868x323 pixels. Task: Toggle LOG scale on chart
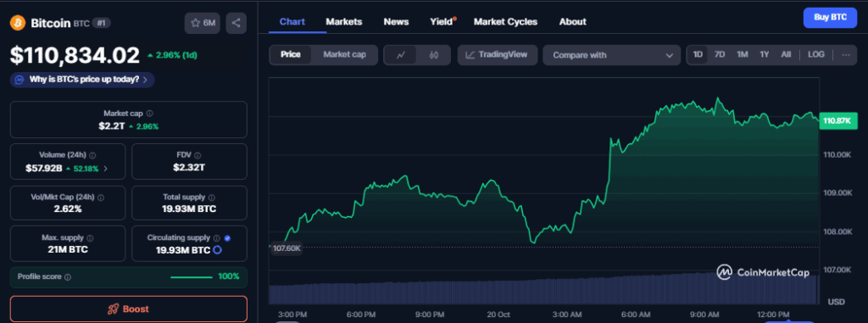[x=816, y=54]
